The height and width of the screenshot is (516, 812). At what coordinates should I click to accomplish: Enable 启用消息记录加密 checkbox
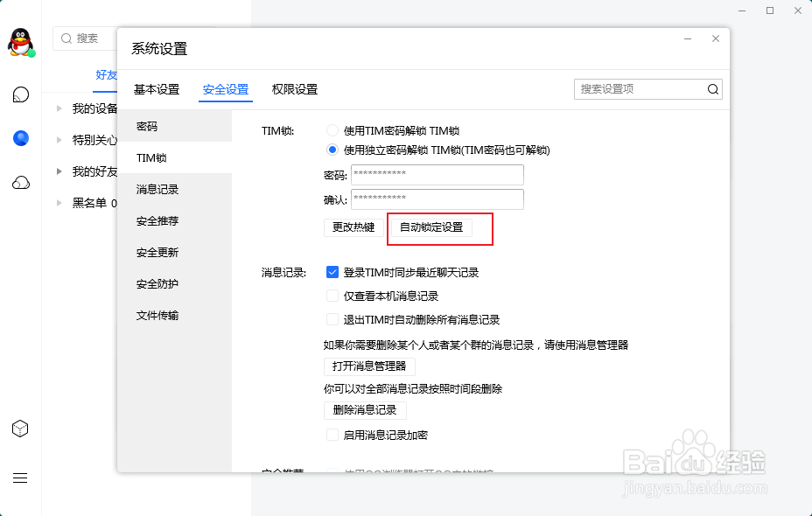pyautogui.click(x=332, y=435)
